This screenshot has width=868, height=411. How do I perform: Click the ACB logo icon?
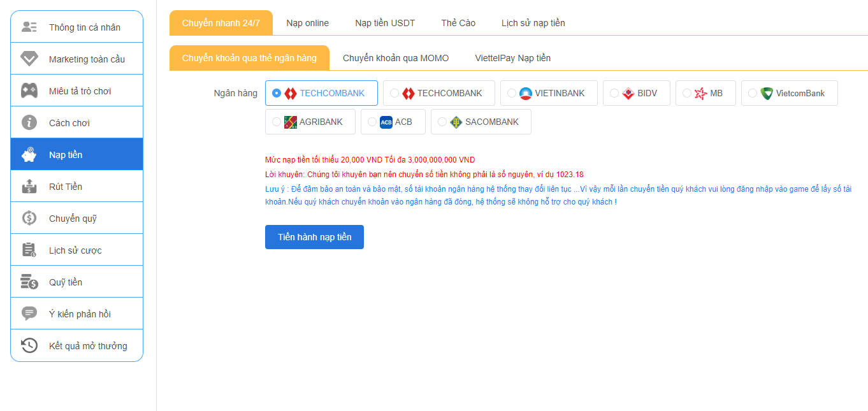(386, 122)
